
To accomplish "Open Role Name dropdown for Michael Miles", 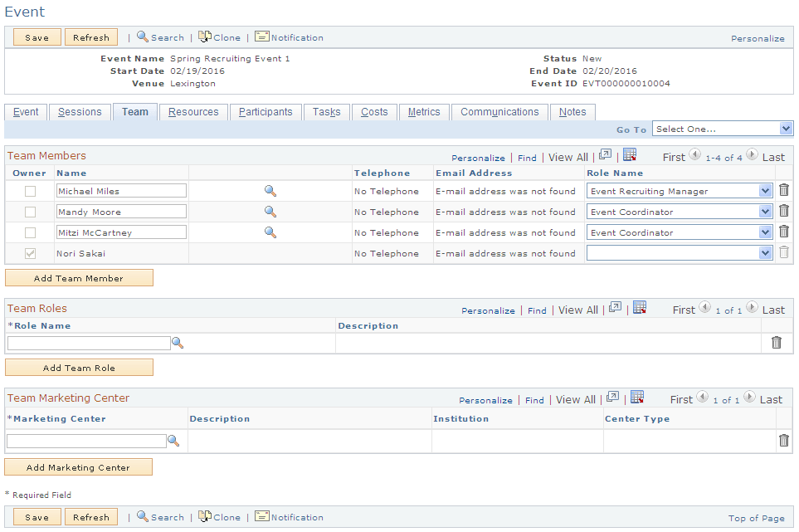I will tap(680, 191).
